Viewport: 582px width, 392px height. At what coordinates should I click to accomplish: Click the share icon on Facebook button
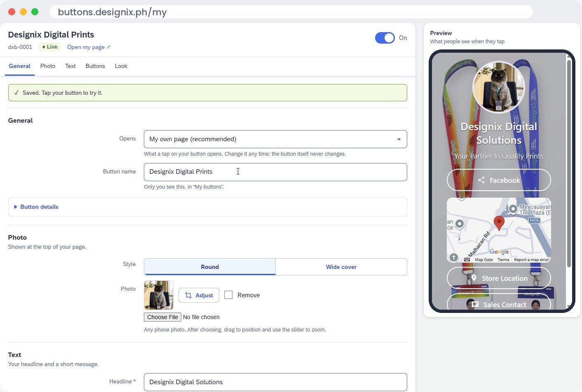[x=481, y=180]
